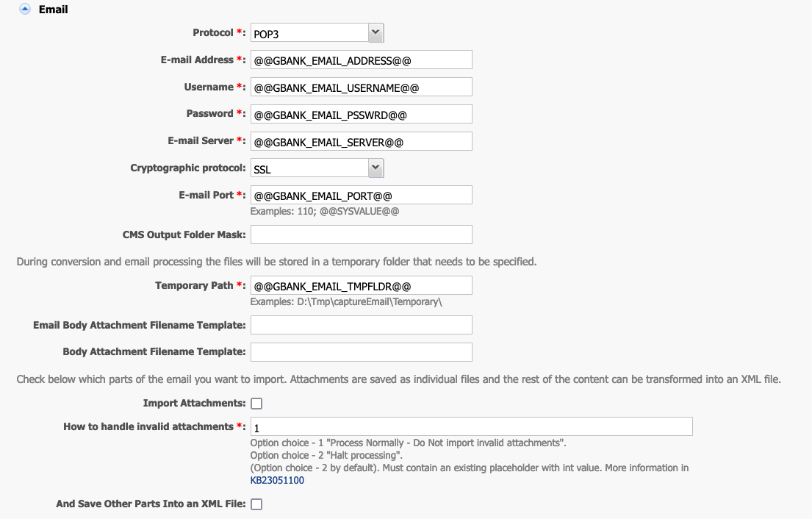Viewport: 812px width, 519px height.
Task: Click the Examples: 110; @@SYSVALUE@@ hint text
Action: [x=325, y=211]
